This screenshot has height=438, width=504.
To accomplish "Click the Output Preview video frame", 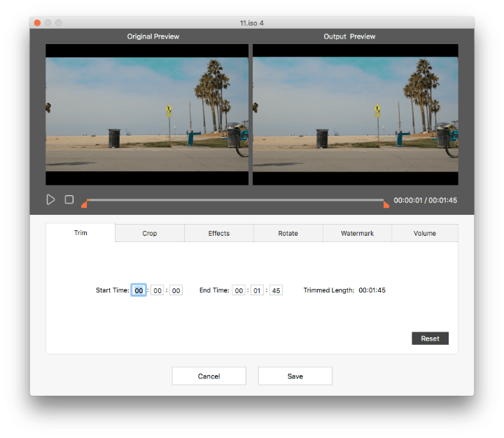I will 356,115.
